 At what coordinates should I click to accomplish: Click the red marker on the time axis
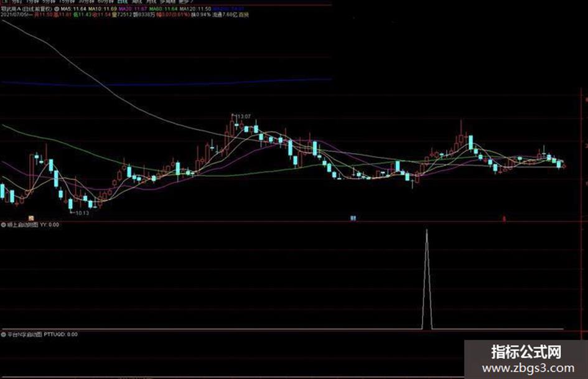pos(504,218)
